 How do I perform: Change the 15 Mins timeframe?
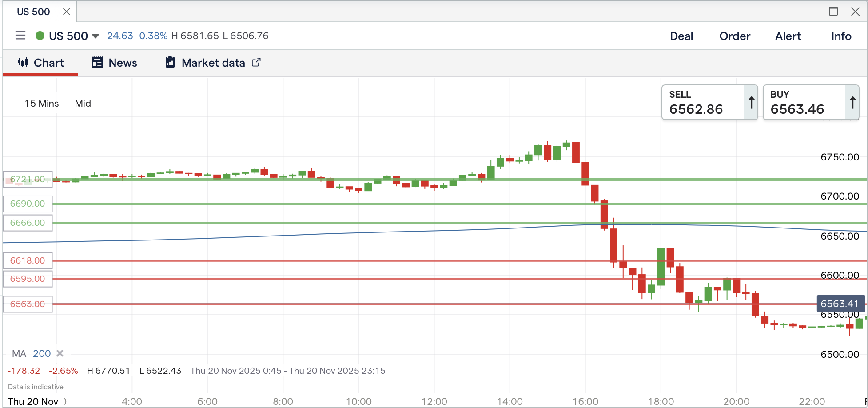coord(42,104)
